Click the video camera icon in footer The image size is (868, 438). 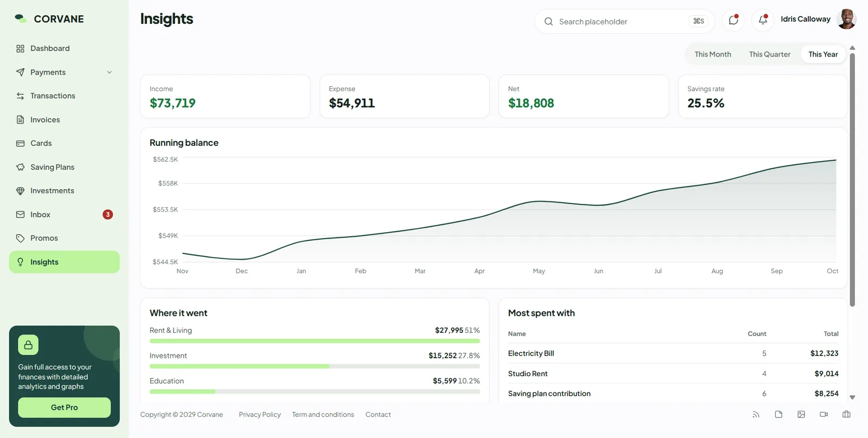pyautogui.click(x=824, y=415)
